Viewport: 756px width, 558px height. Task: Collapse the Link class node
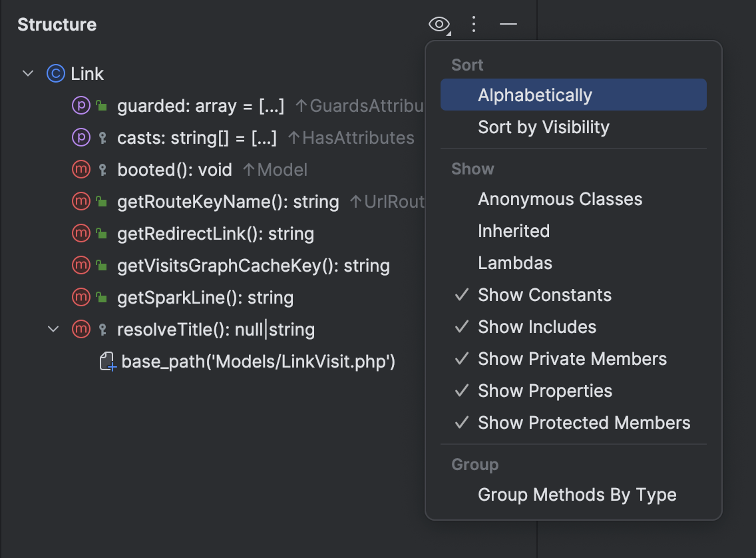tap(27, 73)
